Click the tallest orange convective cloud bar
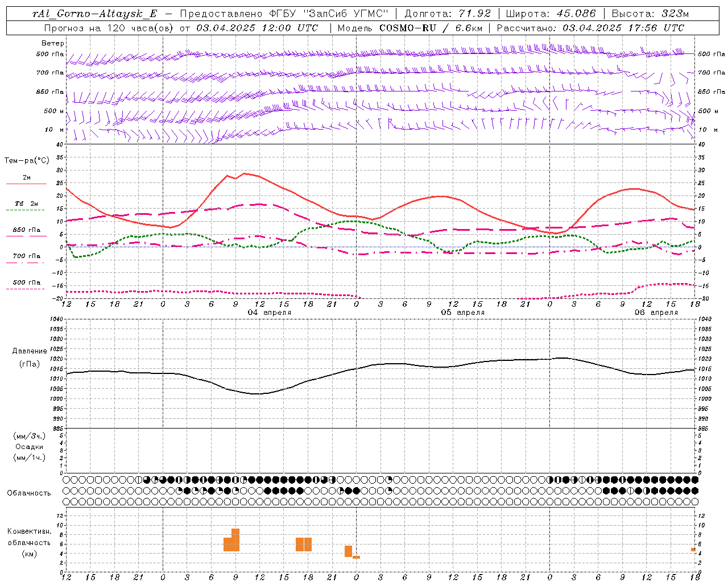 (235, 540)
